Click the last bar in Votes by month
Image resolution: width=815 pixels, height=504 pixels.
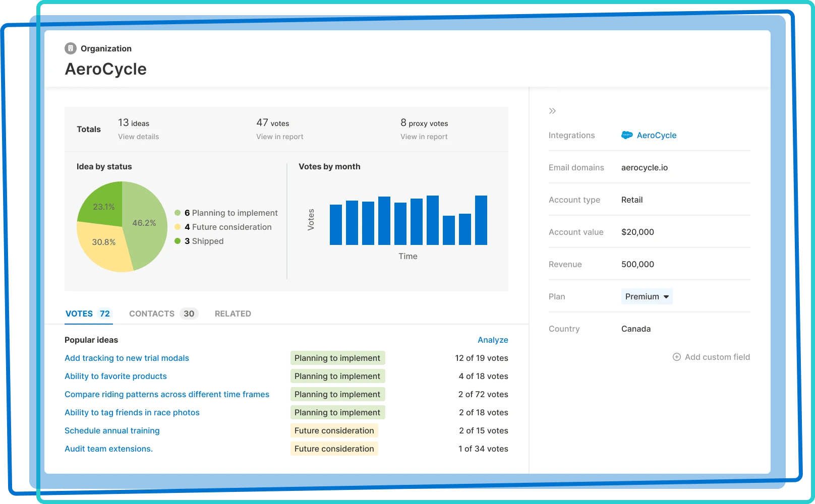pos(481,220)
